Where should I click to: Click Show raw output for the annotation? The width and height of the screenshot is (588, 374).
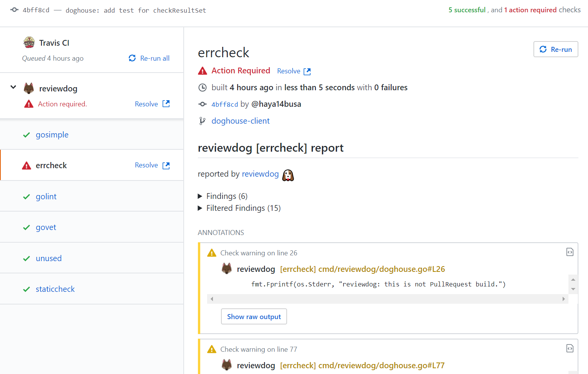click(x=254, y=316)
